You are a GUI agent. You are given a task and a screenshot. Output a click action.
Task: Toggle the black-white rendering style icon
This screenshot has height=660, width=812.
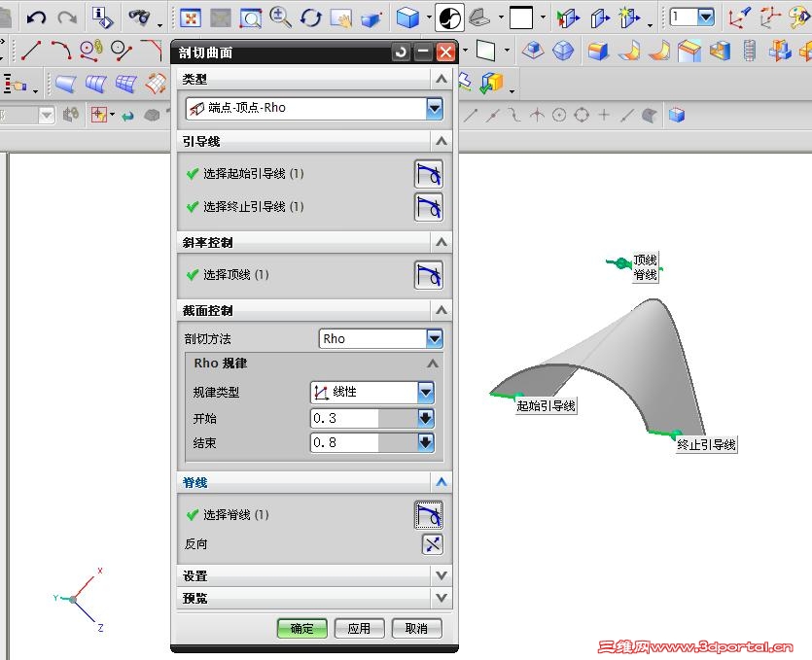[449, 18]
